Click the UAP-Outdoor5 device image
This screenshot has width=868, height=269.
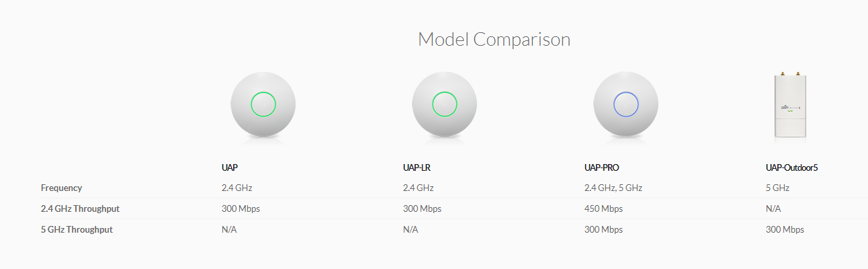pos(789,105)
